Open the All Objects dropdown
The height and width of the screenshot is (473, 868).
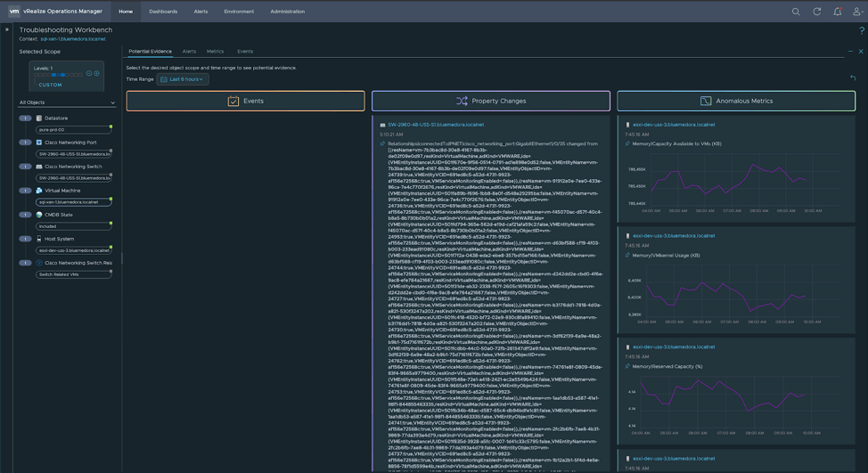coord(67,102)
